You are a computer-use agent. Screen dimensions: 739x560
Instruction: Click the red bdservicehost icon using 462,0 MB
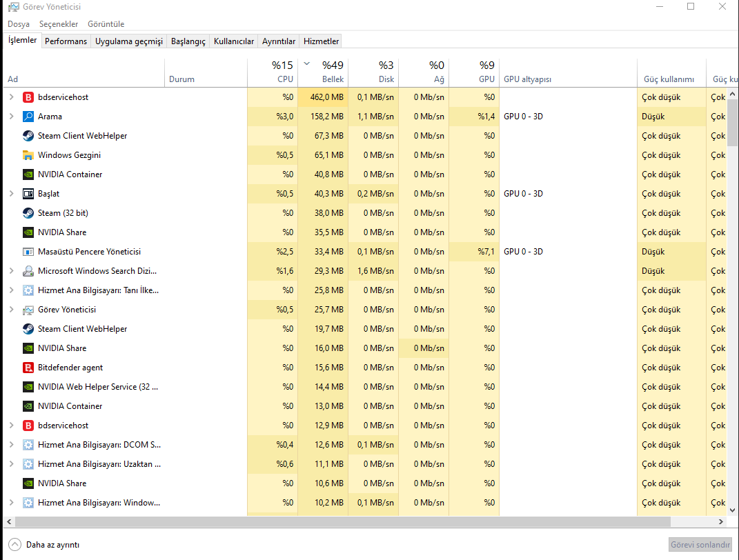point(28,97)
